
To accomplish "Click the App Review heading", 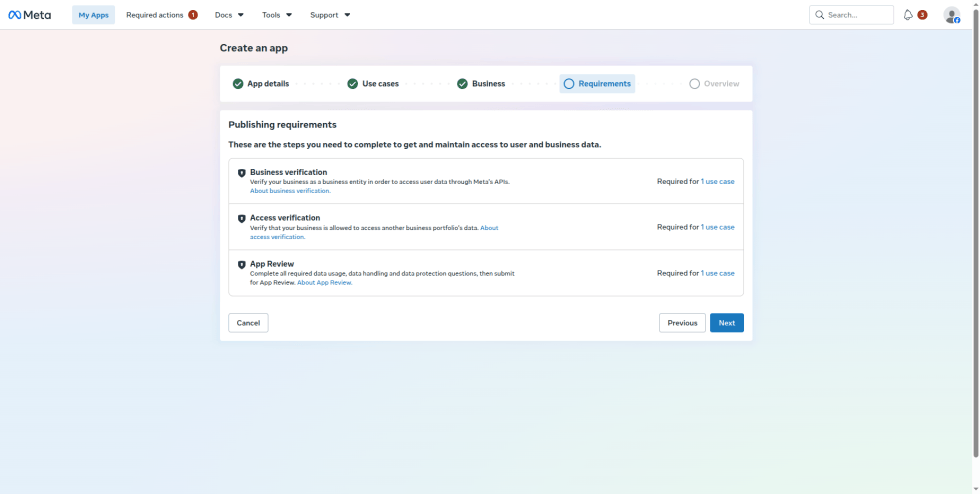I will 272,264.
